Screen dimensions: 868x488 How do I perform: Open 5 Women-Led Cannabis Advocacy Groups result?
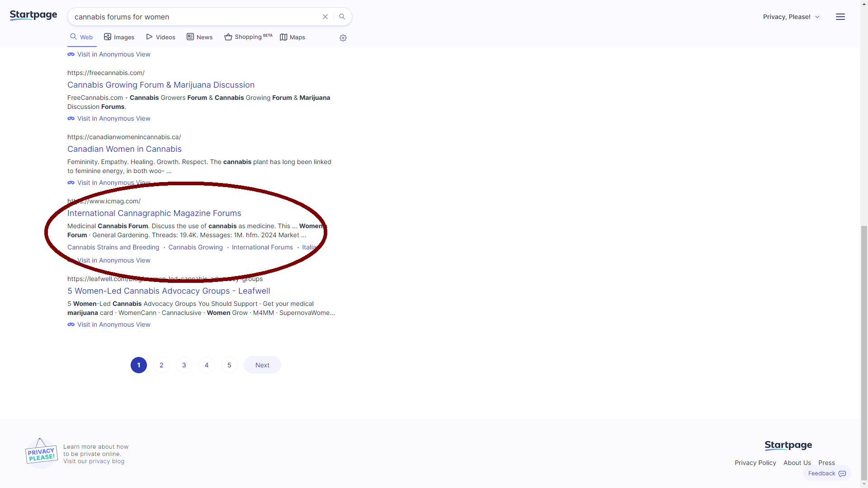coord(169,291)
